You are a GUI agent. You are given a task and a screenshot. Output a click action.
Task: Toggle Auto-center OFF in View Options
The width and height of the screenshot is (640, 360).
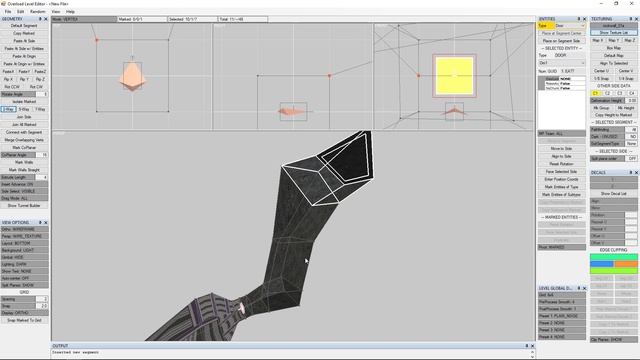pyautogui.click(x=24, y=278)
